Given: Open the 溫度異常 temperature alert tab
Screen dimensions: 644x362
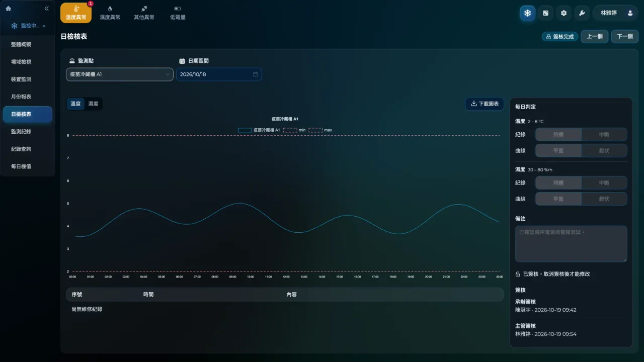Looking at the screenshot, I should tap(76, 13).
